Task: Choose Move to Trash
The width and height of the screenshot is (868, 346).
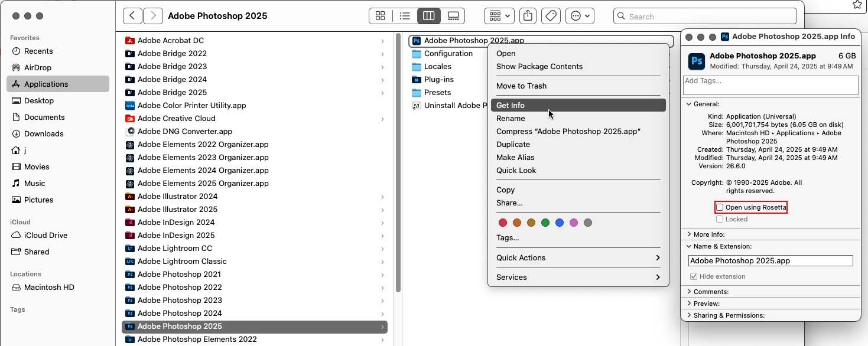Action: tap(578, 86)
